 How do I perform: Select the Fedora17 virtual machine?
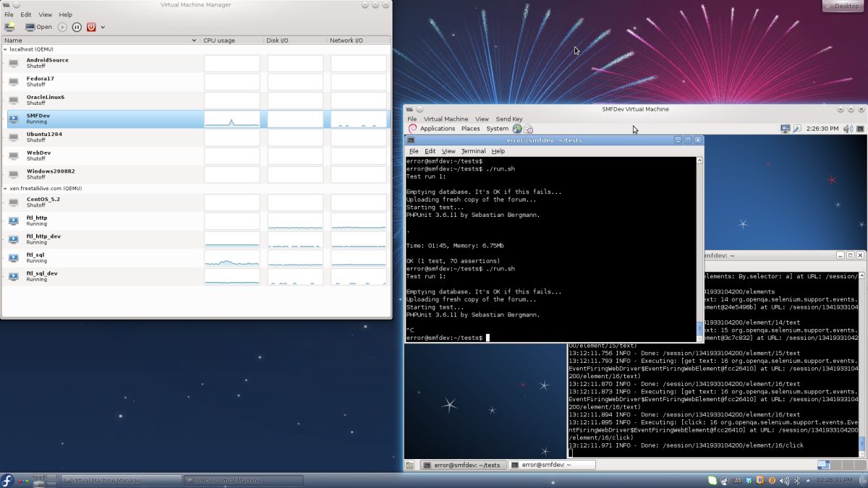coord(195,82)
